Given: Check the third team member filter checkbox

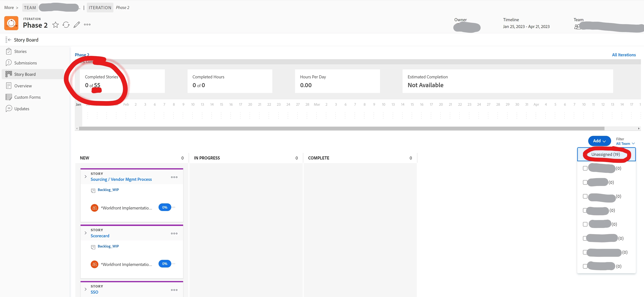Looking at the screenshot, I should click(585, 196).
